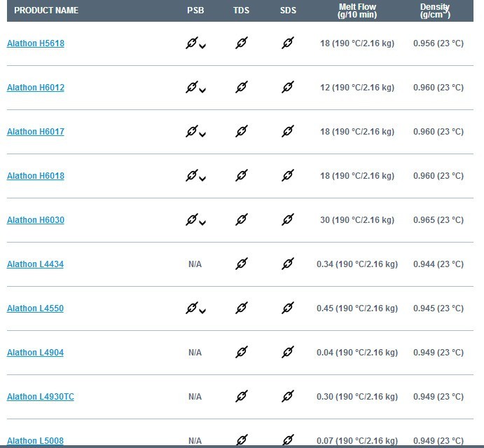Open the TDS link for Alathon H5618
The height and width of the screenshot is (448, 484).
(x=242, y=43)
